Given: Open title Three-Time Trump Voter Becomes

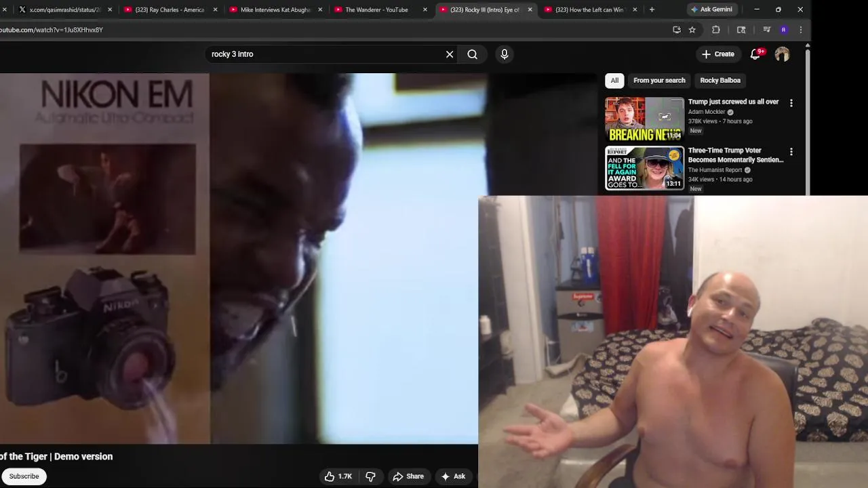Looking at the screenshot, I should [x=735, y=155].
